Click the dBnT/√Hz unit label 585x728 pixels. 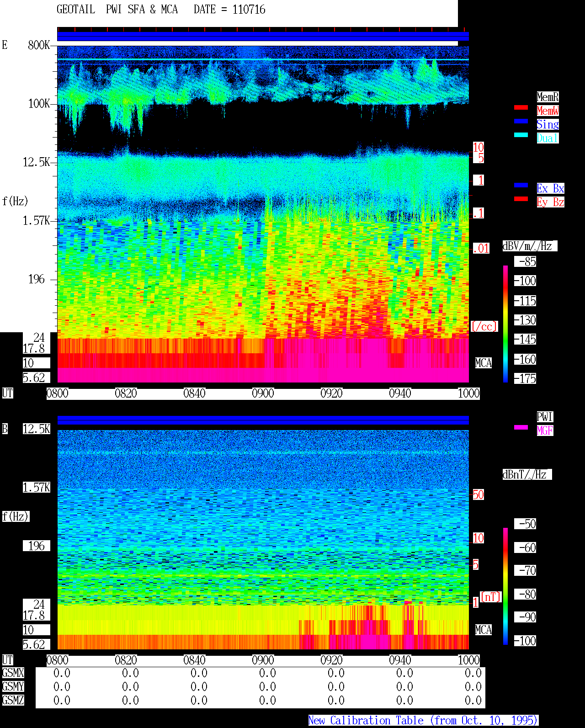pyautogui.click(x=527, y=474)
